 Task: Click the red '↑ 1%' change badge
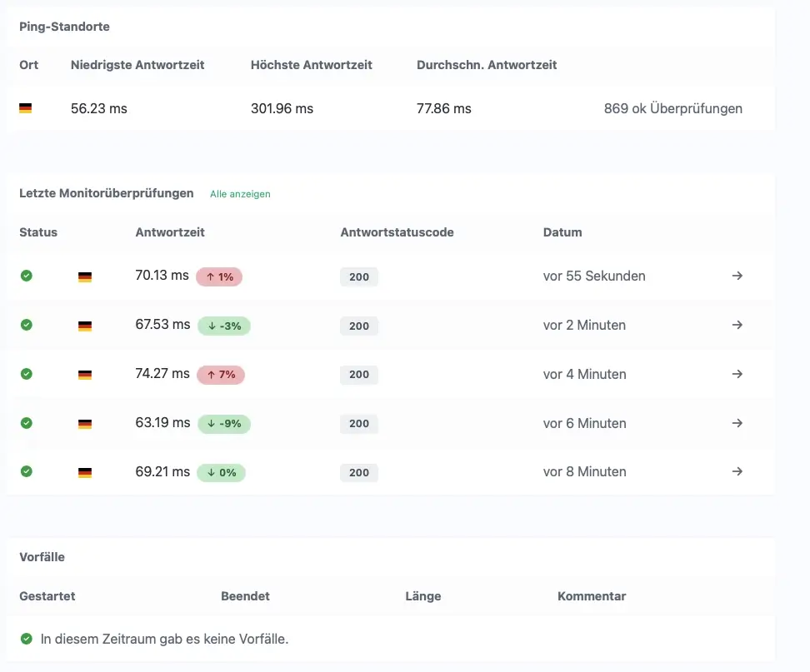click(219, 276)
